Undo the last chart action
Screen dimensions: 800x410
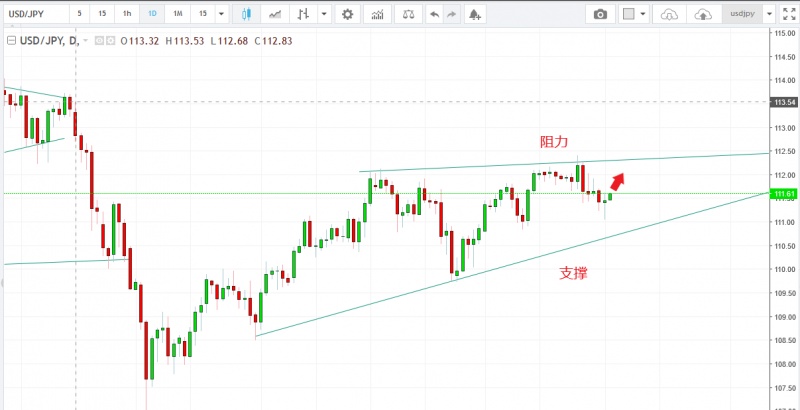[433, 15]
